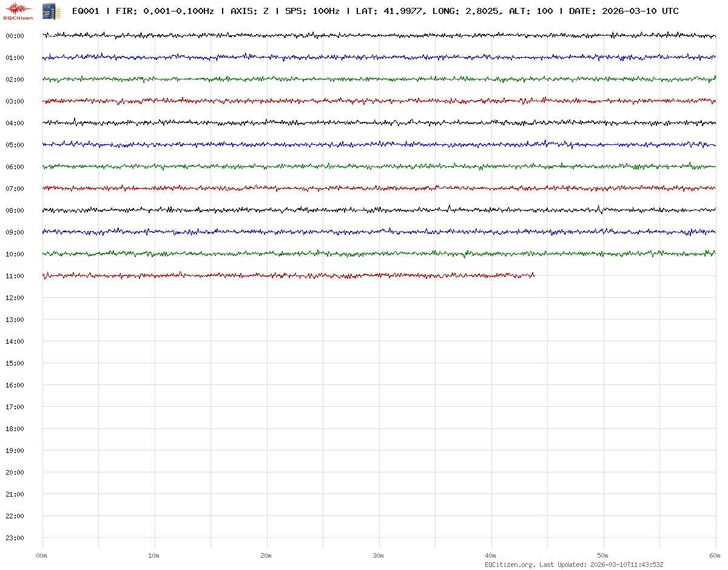This screenshot has width=728, height=570.
Task: Click the 30m minute axis label
Action: coord(379,555)
